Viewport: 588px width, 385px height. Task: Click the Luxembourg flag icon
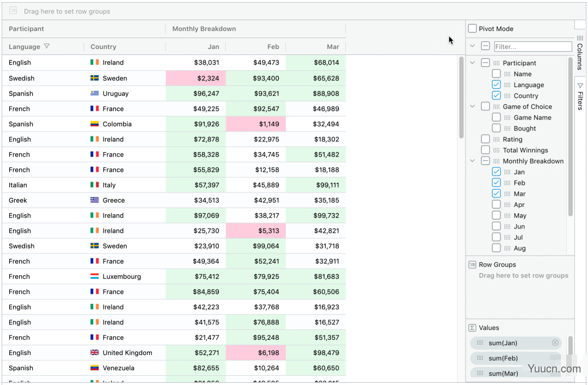click(95, 276)
